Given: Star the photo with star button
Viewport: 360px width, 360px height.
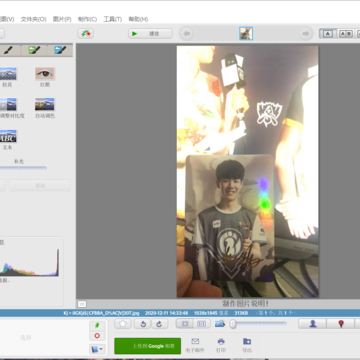Looking at the screenshot, I should [123, 324].
